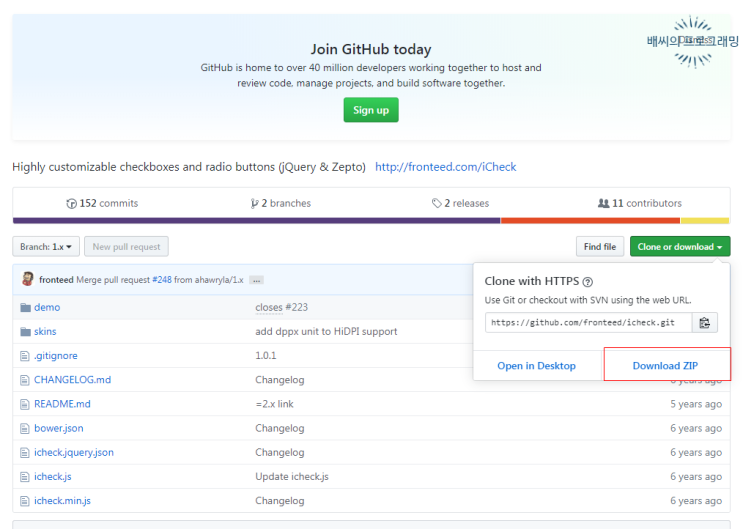
Task: Open the 'closes #223' commit message
Action: 281,307
